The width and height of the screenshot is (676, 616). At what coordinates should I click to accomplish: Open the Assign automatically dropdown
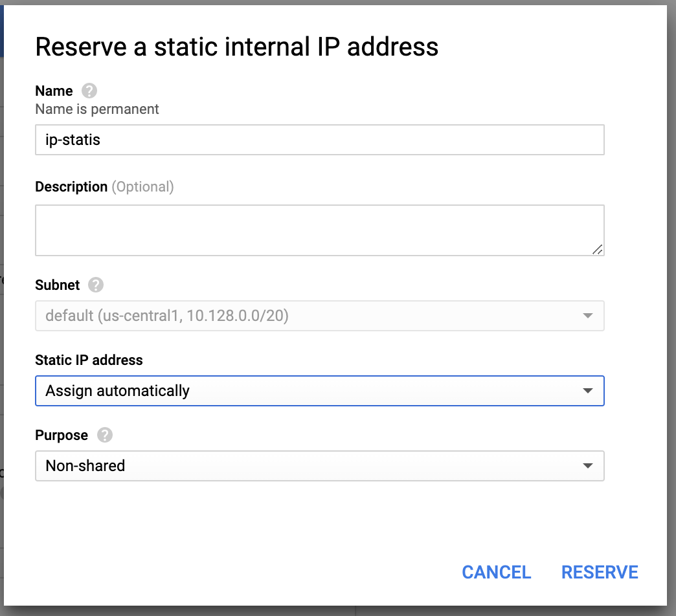click(x=320, y=391)
